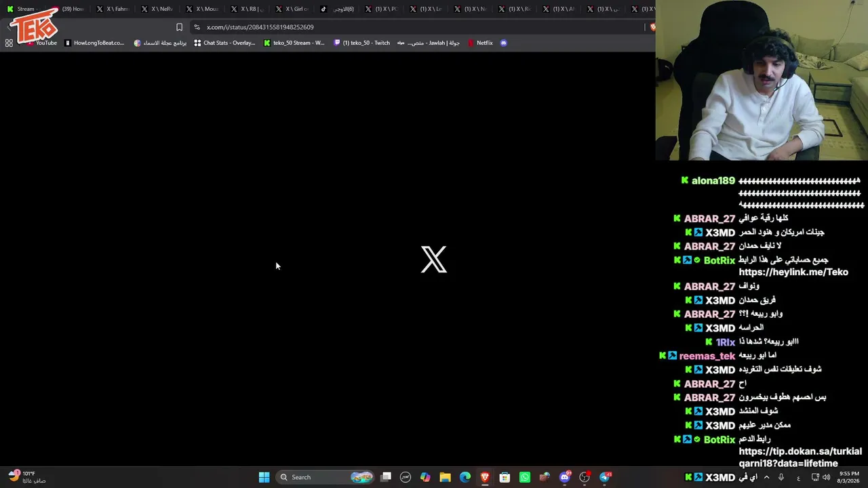
Task: Click the microphone icon in the system tray
Action: [x=781, y=477]
